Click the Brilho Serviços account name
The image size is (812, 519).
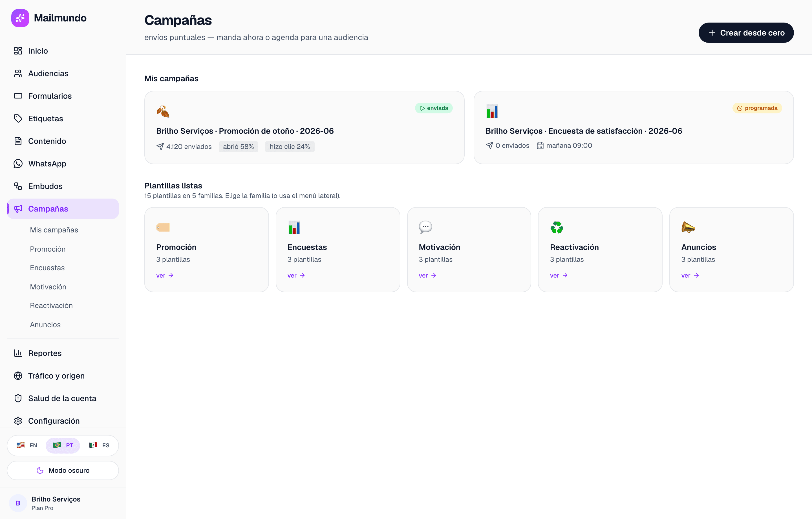coord(56,500)
